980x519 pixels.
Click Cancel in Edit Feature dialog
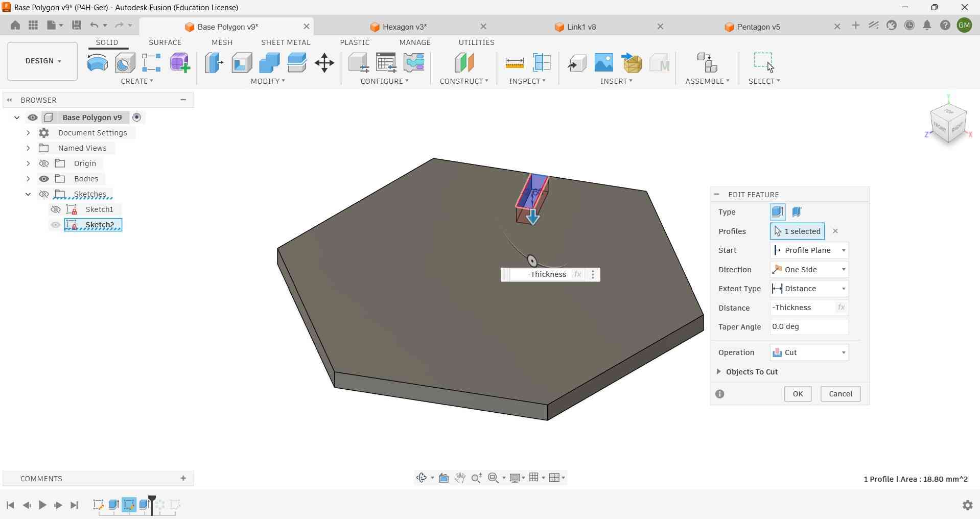tap(841, 394)
